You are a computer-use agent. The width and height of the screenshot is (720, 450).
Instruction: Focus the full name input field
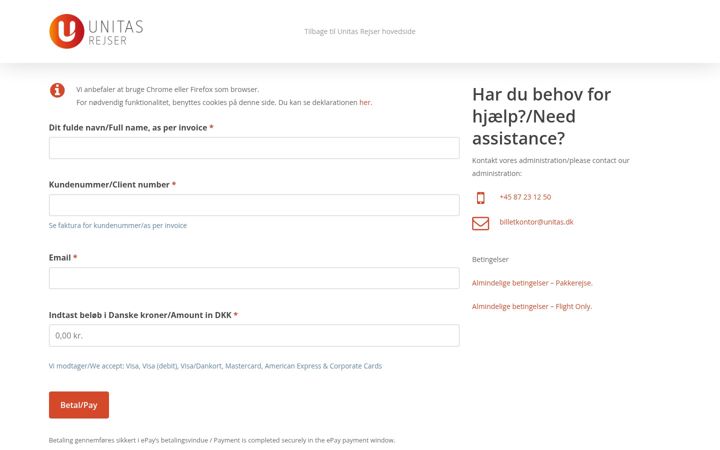(254, 148)
